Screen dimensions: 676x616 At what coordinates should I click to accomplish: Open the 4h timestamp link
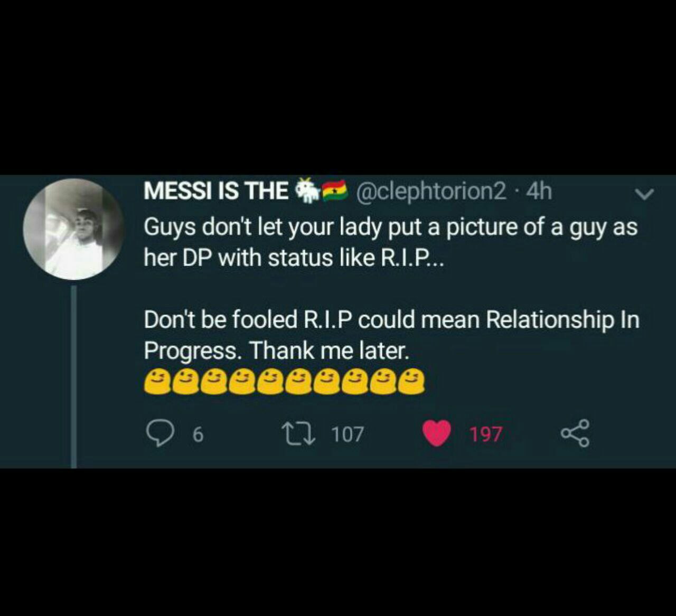click(539, 191)
